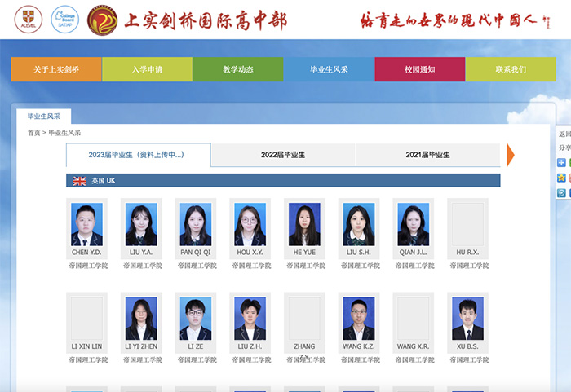Open the 联系我们 page
Viewport: 571px width, 392px height.
[511, 70]
